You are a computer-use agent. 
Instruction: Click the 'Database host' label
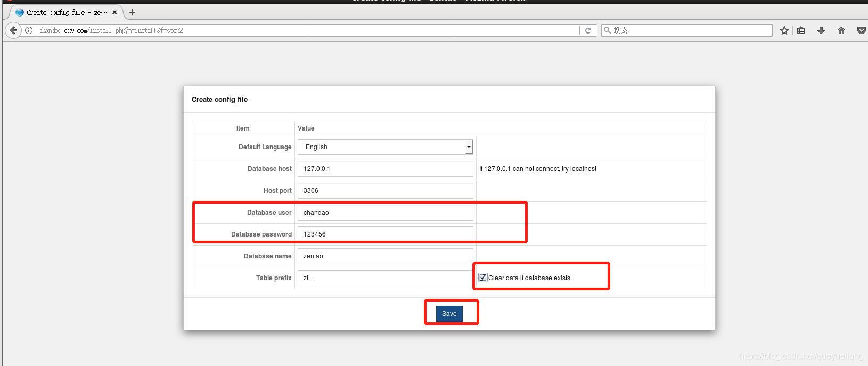pyautogui.click(x=269, y=169)
